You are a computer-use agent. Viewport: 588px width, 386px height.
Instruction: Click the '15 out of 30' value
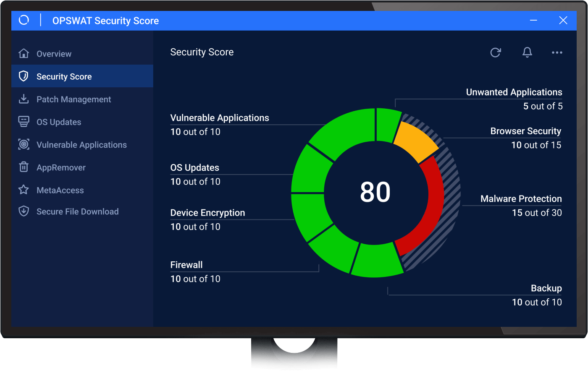pyautogui.click(x=537, y=213)
